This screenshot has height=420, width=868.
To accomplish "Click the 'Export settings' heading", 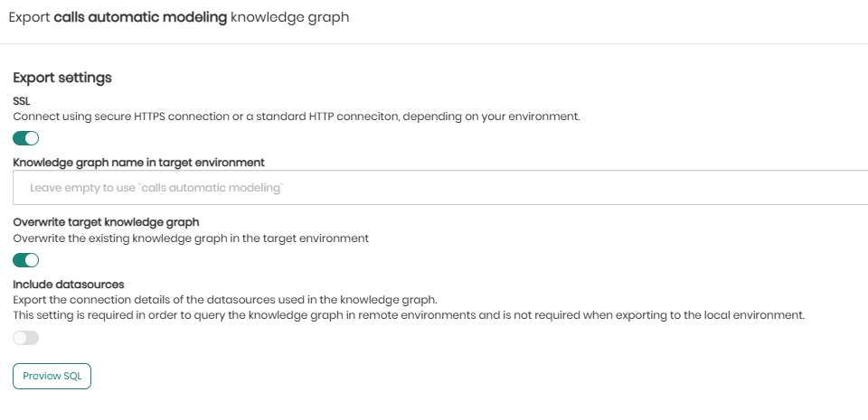I will [x=62, y=78].
